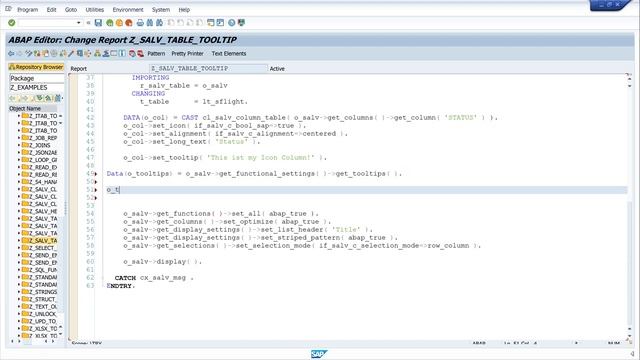
Task: Expand the Z_SELECT_ tree node
Action: (x=19, y=248)
